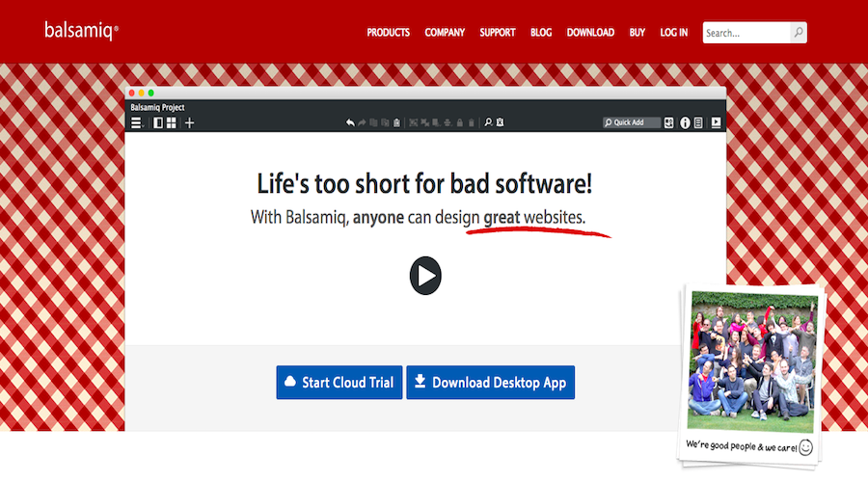This screenshot has width=868, height=482.
Task: Click the ungroup icon
Action: [425, 122]
